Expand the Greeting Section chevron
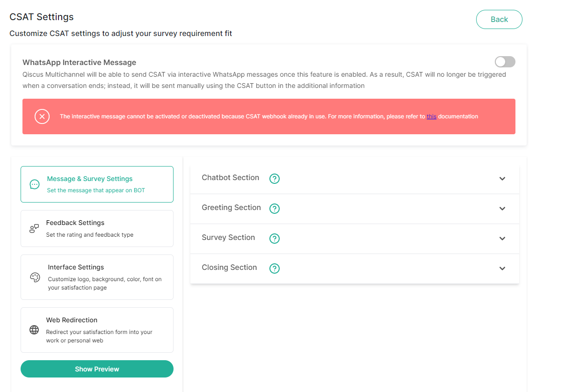 pyautogui.click(x=502, y=209)
